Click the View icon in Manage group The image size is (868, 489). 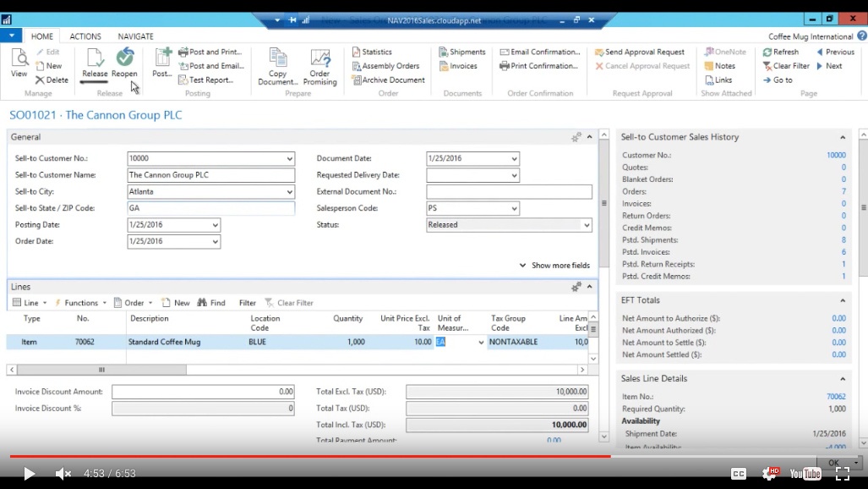click(19, 63)
